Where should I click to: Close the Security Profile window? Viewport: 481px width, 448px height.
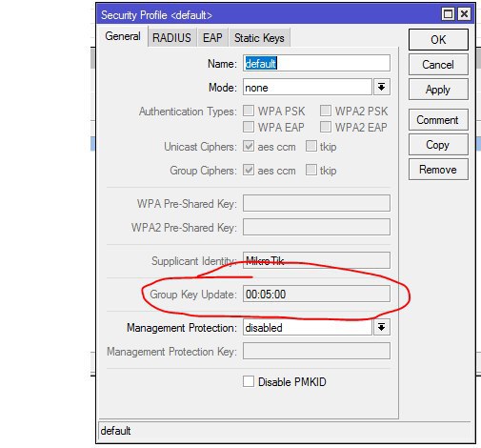(x=464, y=14)
